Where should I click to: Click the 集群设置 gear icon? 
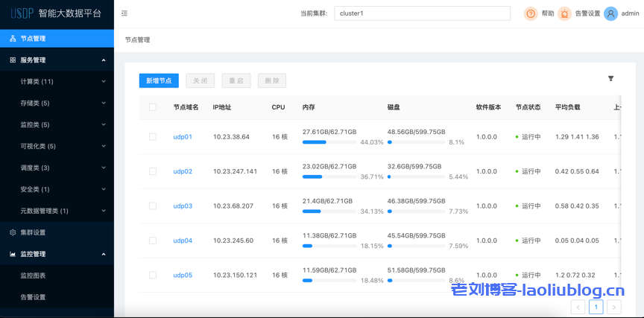13,232
